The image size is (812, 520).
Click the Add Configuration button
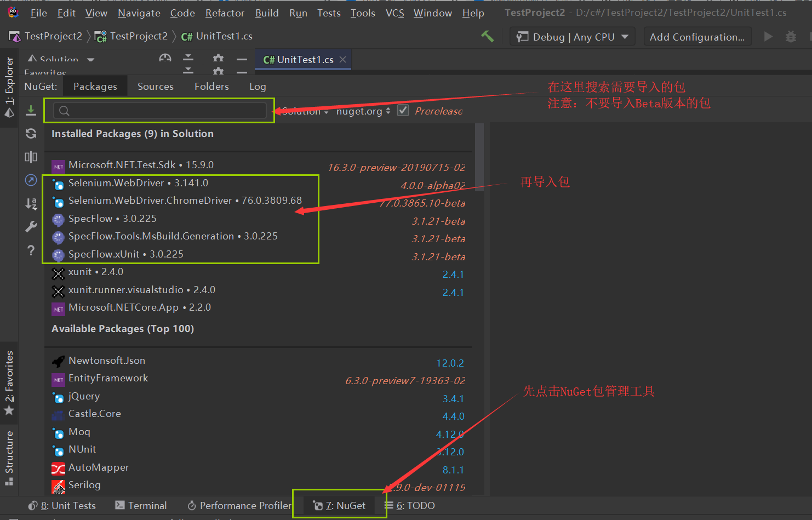tap(697, 37)
